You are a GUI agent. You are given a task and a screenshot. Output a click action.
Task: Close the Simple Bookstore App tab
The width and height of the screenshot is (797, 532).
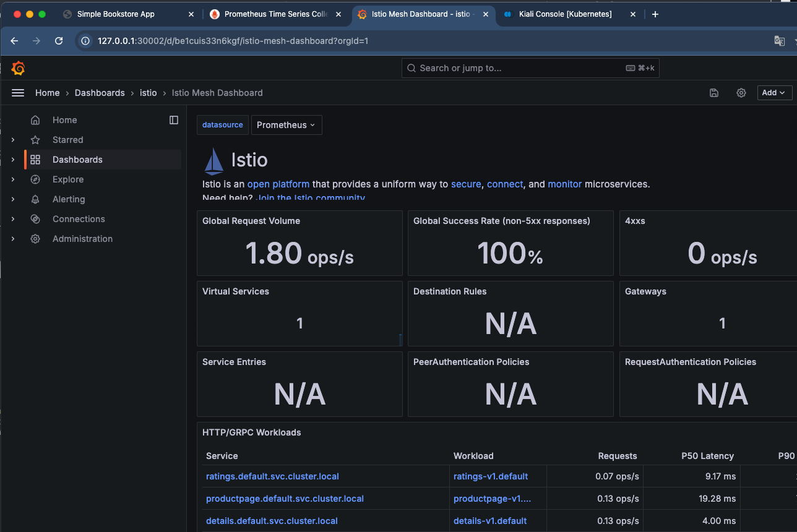pos(191,14)
